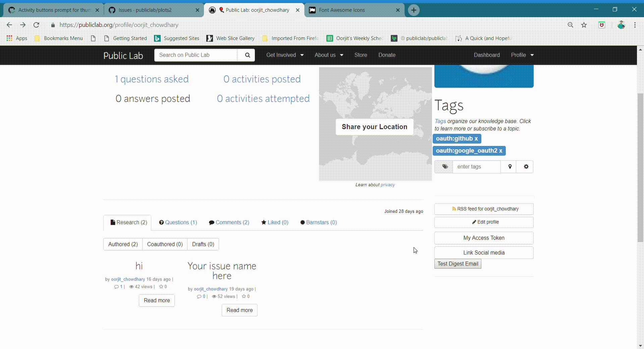
Task: Show Authored (2) notes
Action: 123,244
